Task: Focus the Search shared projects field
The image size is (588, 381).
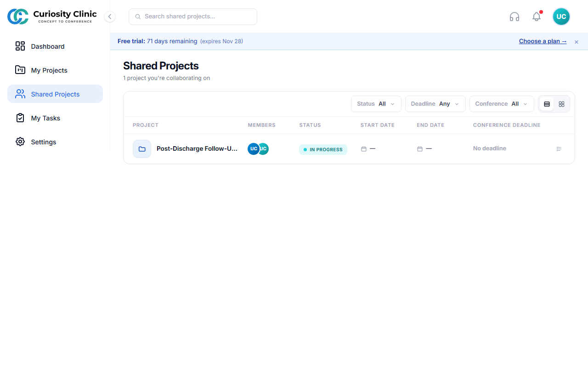Action: coord(193,17)
